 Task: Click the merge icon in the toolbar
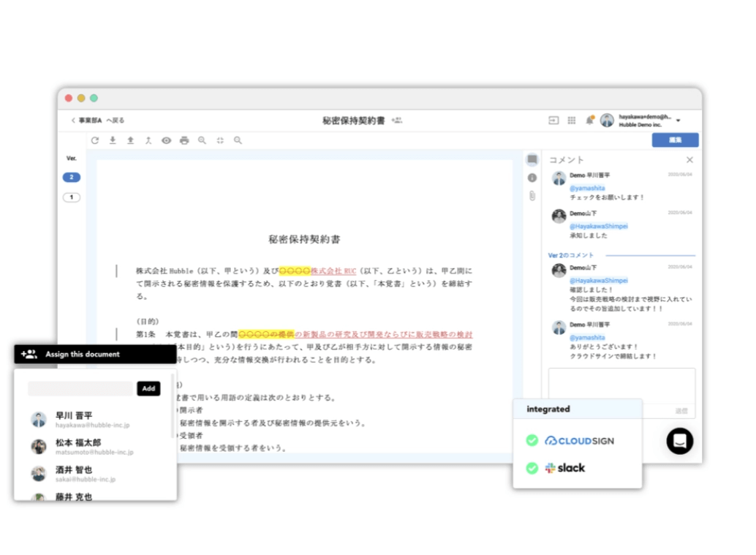click(x=148, y=140)
